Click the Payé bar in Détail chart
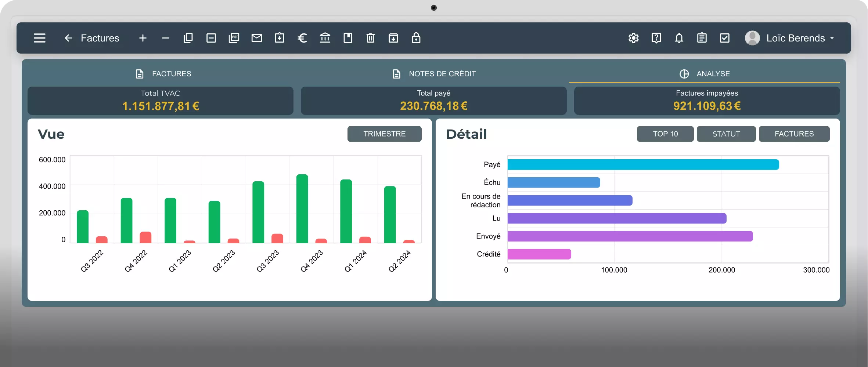The image size is (868, 367). click(x=643, y=164)
